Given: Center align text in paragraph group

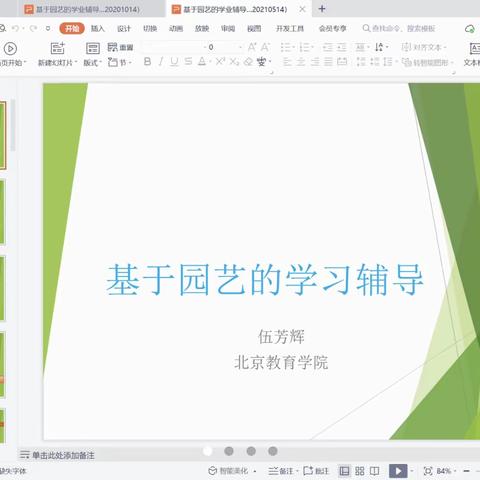Looking at the screenshot, I should (x=301, y=62).
